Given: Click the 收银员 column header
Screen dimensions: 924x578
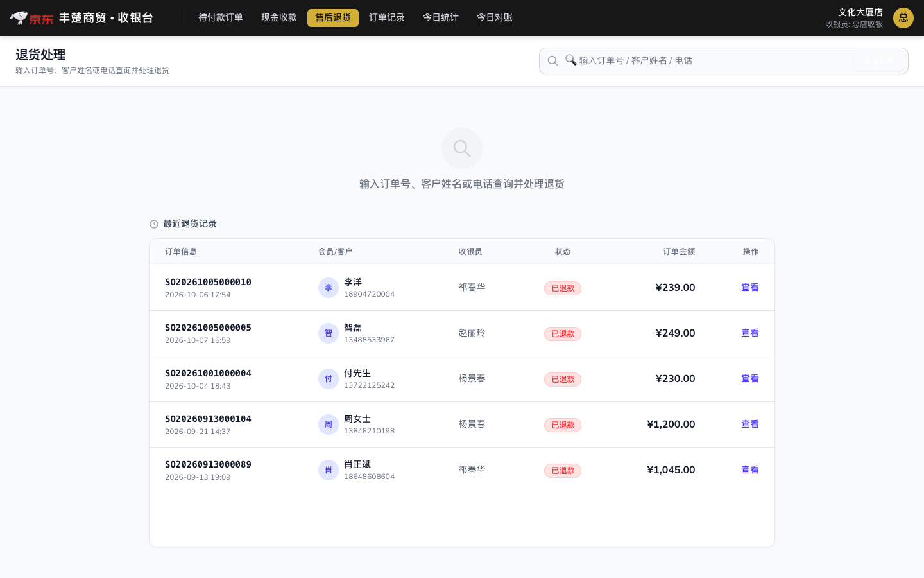Looking at the screenshot, I should click(x=470, y=252).
